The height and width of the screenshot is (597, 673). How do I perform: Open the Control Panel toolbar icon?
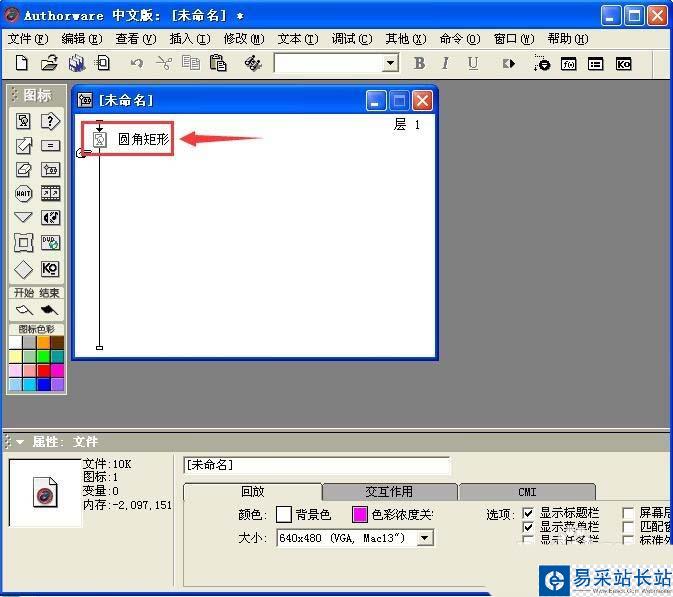click(542, 63)
